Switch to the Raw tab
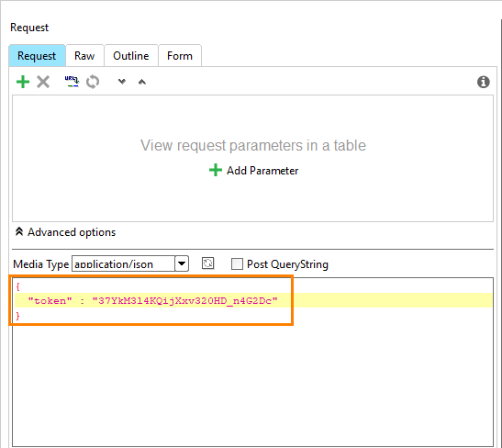The height and width of the screenshot is (448, 502). coord(84,56)
